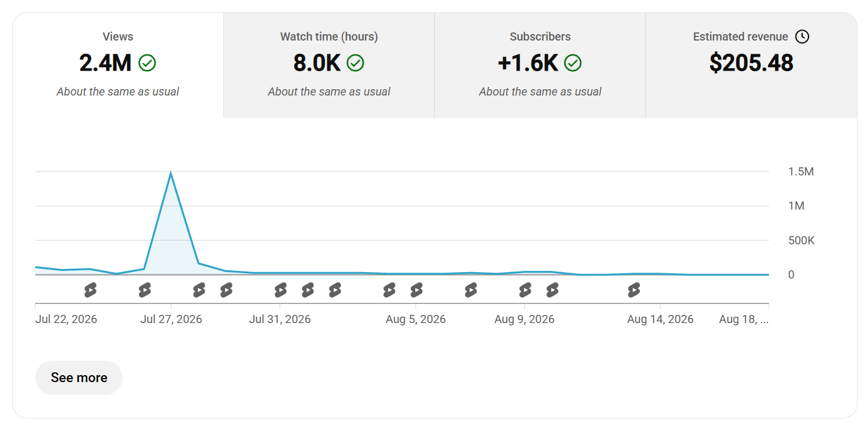
Task: Click the green checkmark next to +1.6K subscribers
Action: 572,63
